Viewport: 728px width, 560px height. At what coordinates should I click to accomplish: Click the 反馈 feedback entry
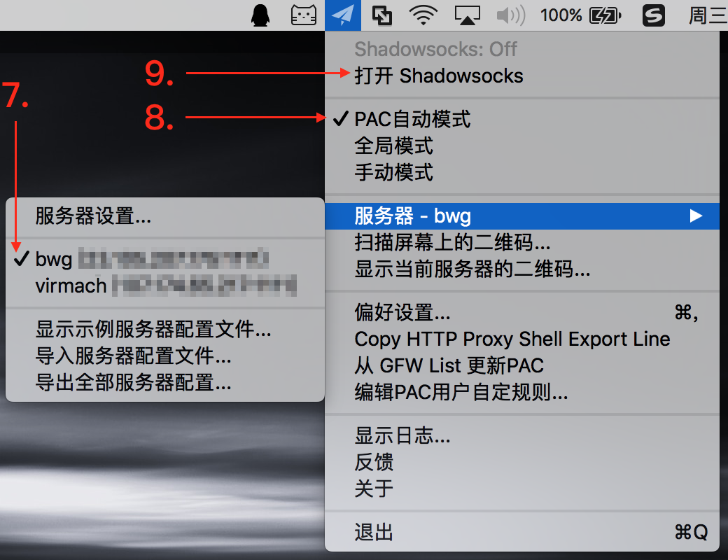522,462
